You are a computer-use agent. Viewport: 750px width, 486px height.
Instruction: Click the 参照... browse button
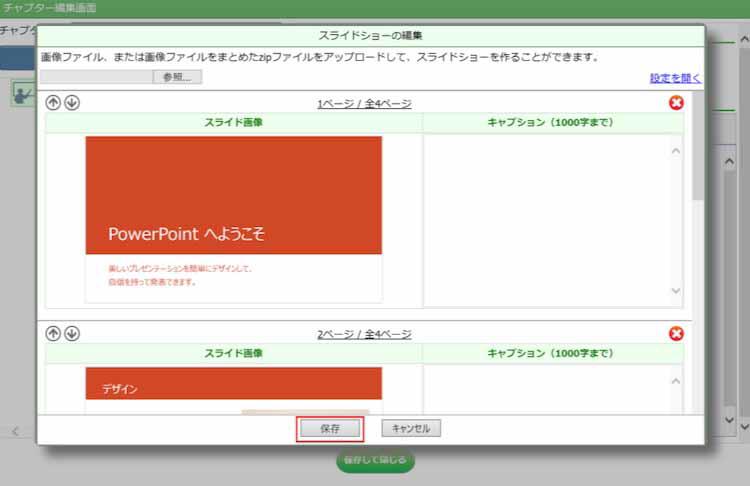(x=177, y=77)
